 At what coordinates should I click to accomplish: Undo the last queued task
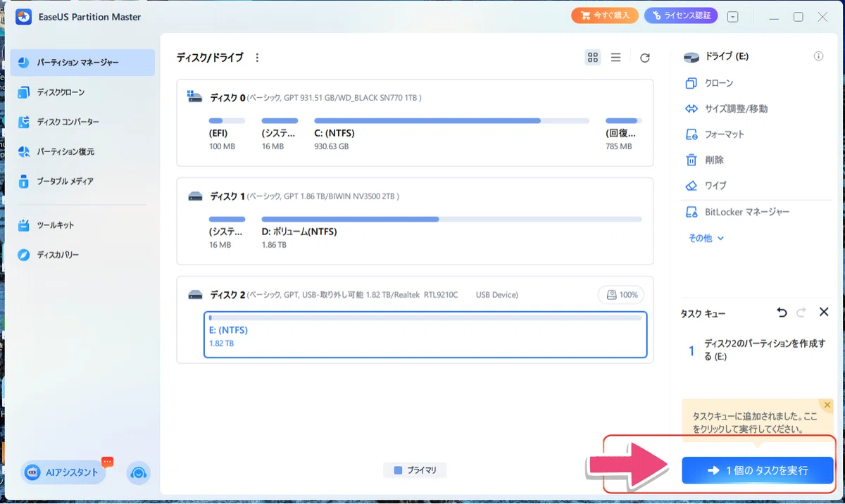[782, 312]
